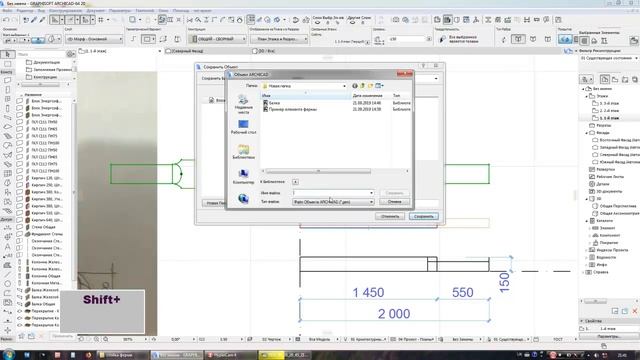640x360 pixels.
Task: Toggle checkbox for Стена Общая row
Action: [x=20, y=227]
